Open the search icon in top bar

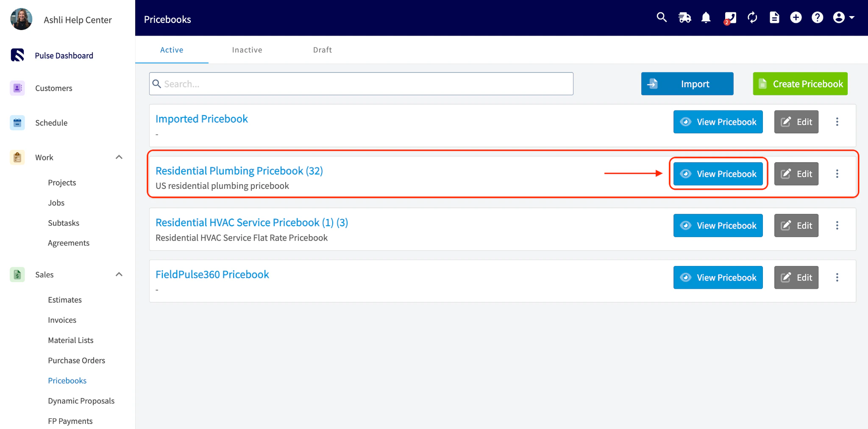[662, 17]
